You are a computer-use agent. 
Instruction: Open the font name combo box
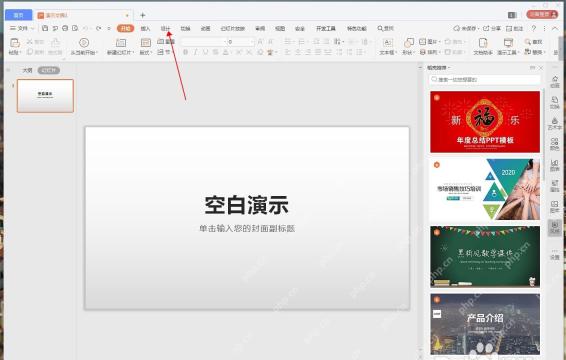[x=204, y=42]
